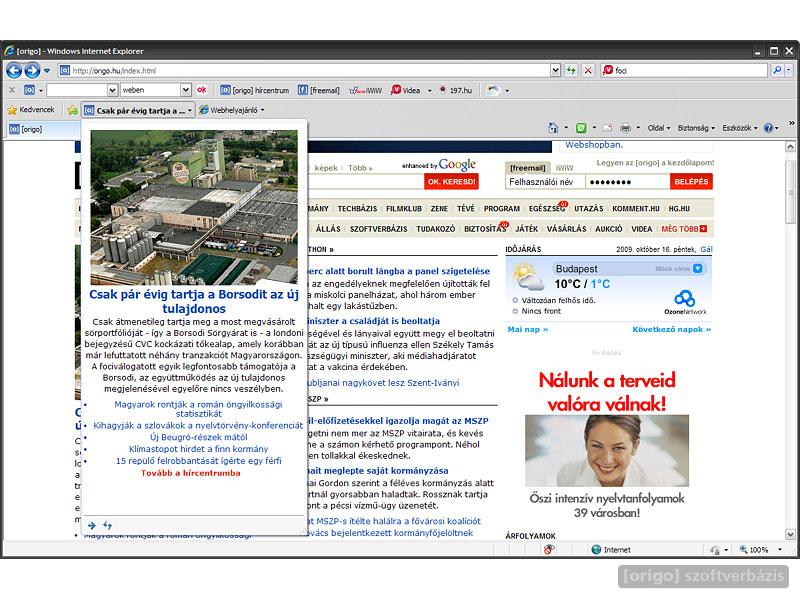800x600 pixels.
Task: Open 'Klímastopot hirdet a finn kormány' link
Action: point(198,449)
